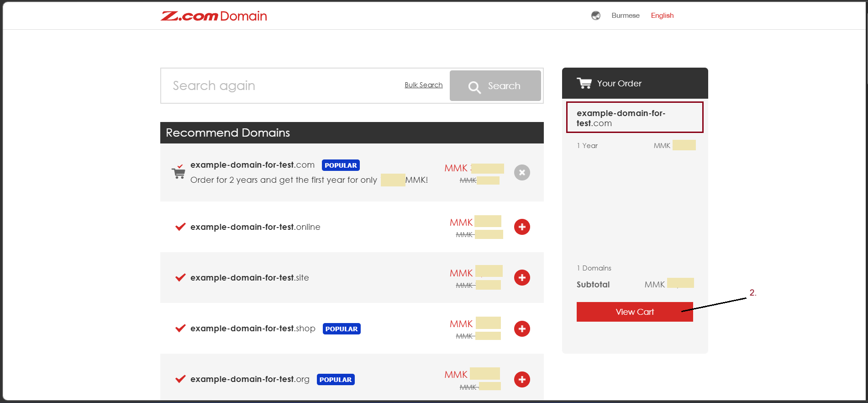The image size is (868, 403).
Task: Add example-domain-for-test.org to cart
Action: coord(522,380)
